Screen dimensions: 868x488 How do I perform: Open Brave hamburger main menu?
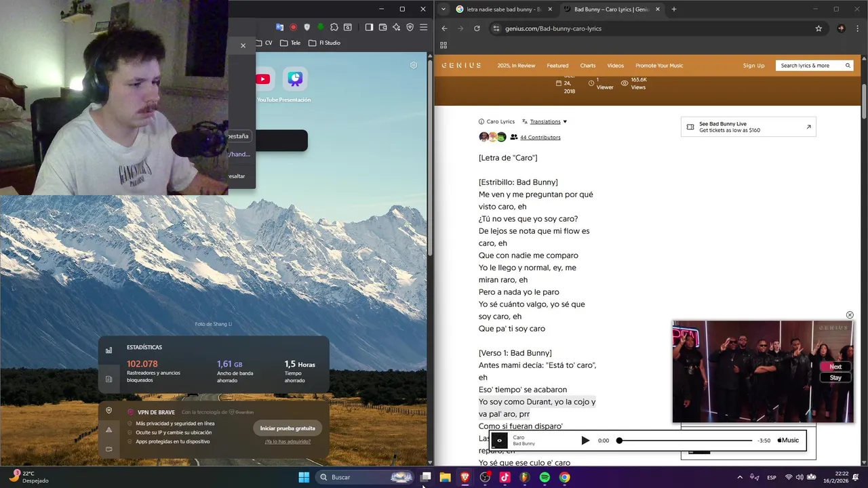423,27
